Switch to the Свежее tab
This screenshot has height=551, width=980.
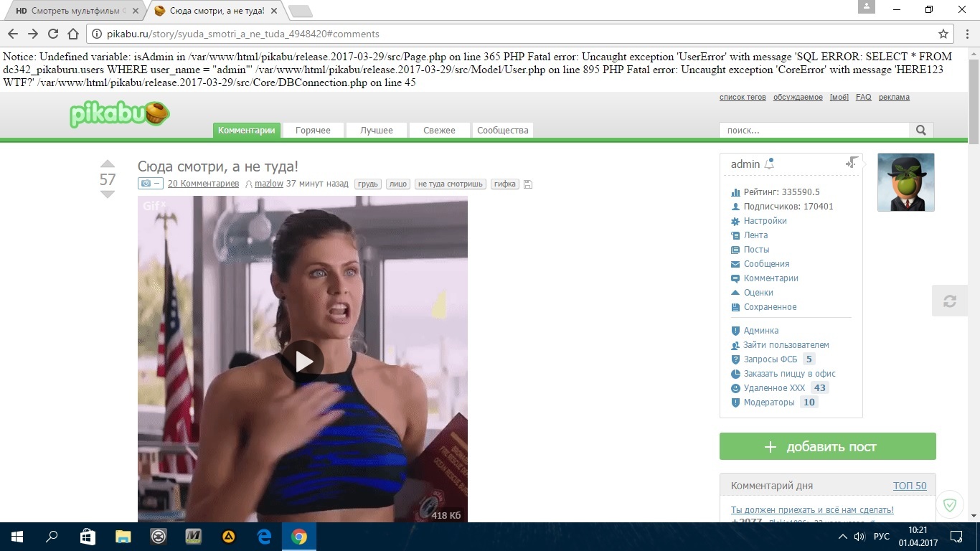[439, 130]
